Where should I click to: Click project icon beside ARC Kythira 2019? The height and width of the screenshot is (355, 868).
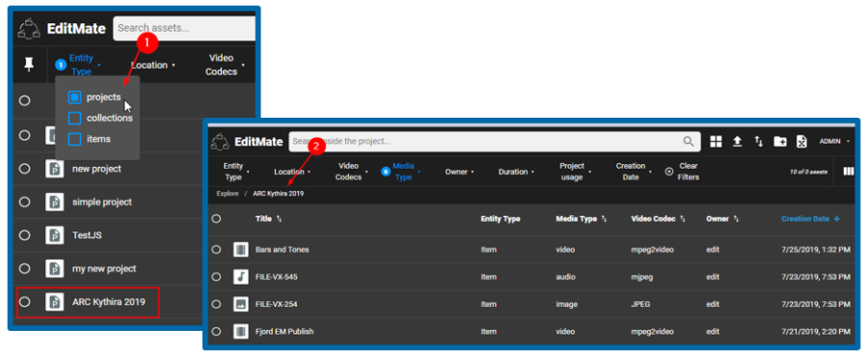(55, 302)
